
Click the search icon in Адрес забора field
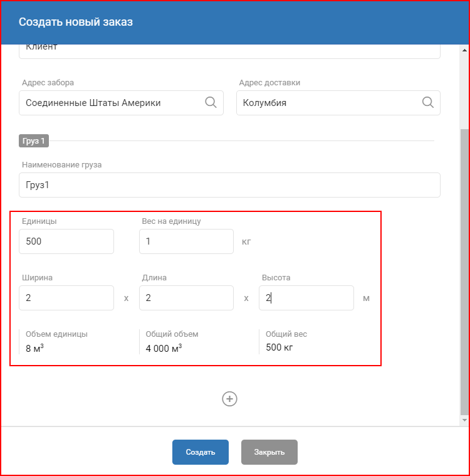pos(211,102)
